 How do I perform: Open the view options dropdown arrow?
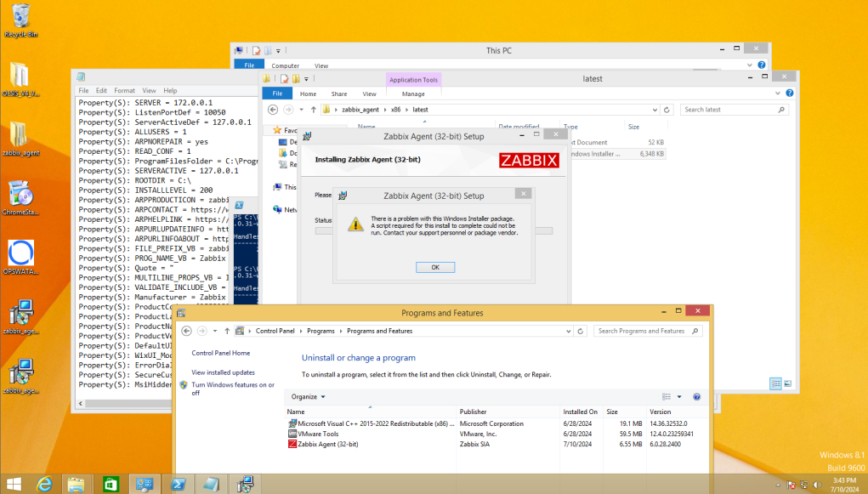679,397
